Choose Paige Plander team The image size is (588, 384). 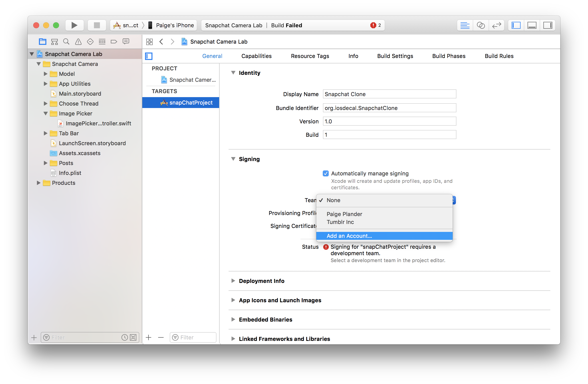[384, 214]
